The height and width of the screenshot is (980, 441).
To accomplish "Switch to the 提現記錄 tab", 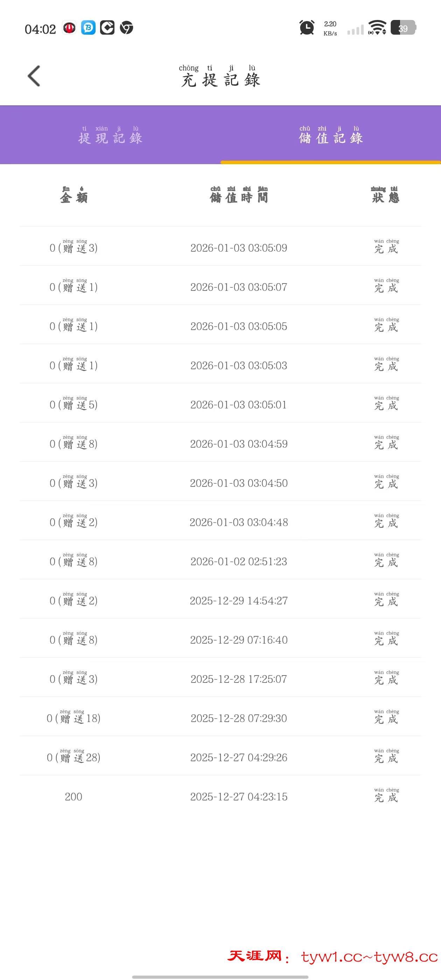I will (110, 135).
